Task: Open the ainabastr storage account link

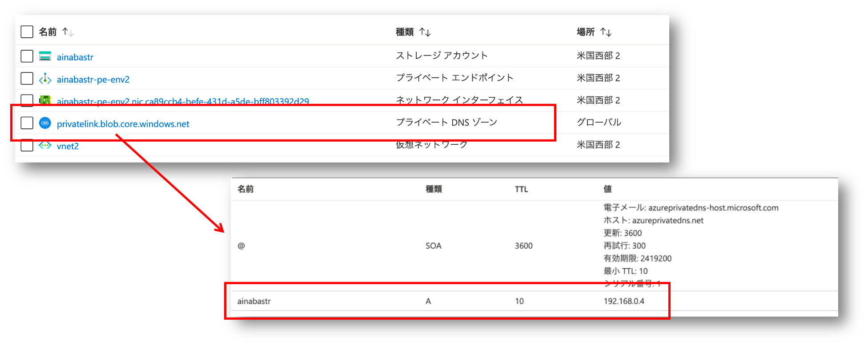Action: [x=75, y=57]
